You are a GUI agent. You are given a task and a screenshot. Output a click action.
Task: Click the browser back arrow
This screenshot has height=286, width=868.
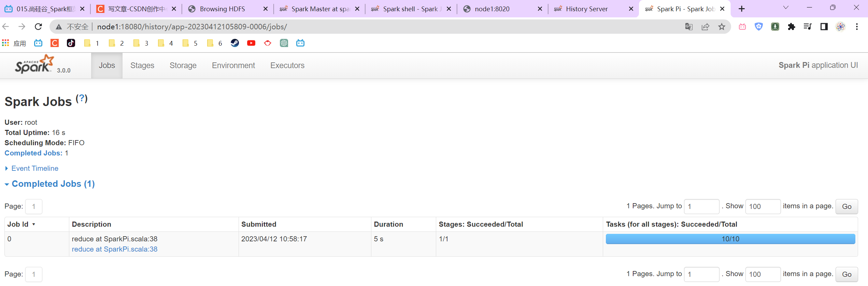(x=6, y=27)
